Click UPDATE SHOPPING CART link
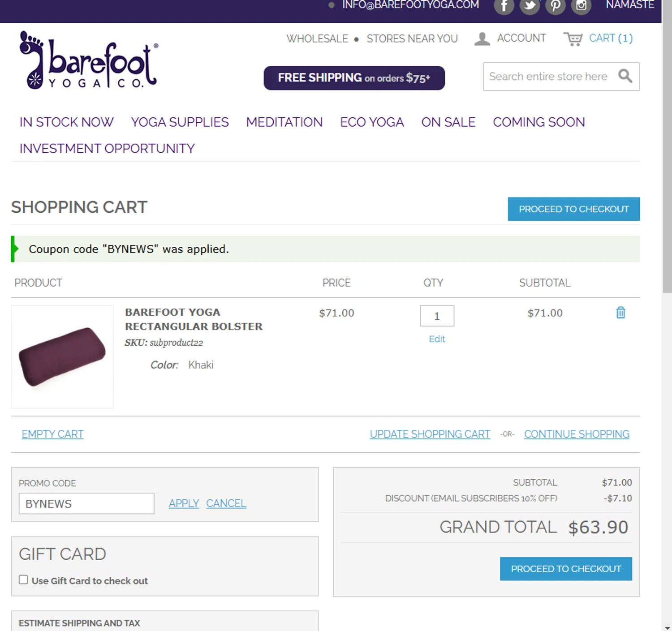 tap(430, 434)
